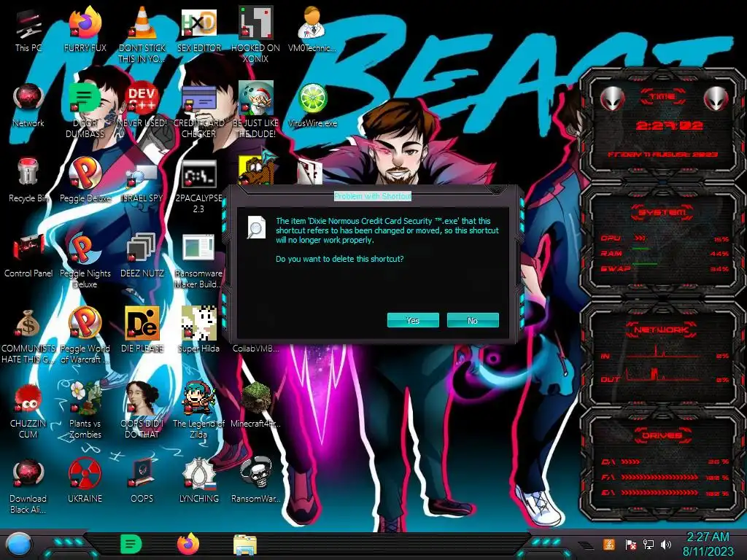Open the green chat app on the taskbar
747x560 pixels.
tap(131, 544)
